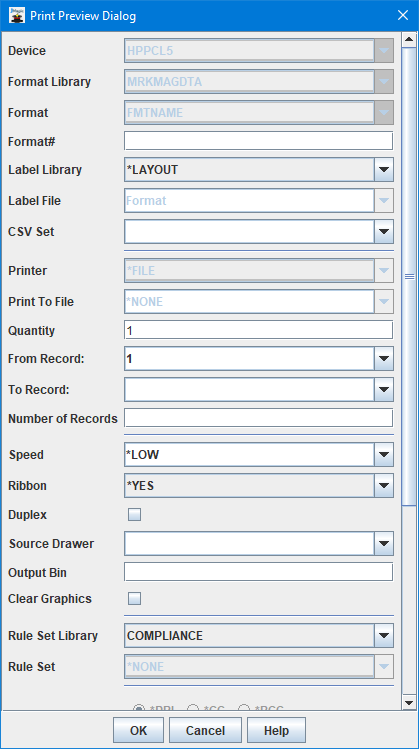Click the Quantity text field
The width and height of the screenshot is (419, 749).
[258, 331]
